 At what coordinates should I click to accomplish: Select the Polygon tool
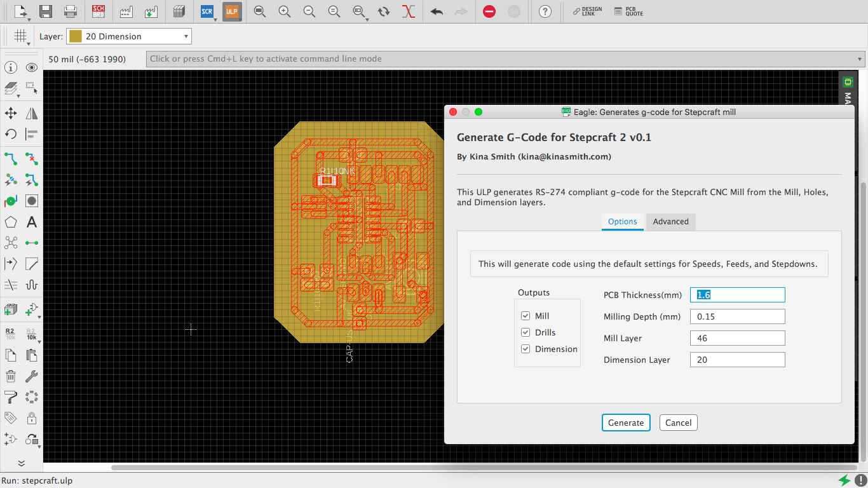pyautogui.click(x=11, y=222)
